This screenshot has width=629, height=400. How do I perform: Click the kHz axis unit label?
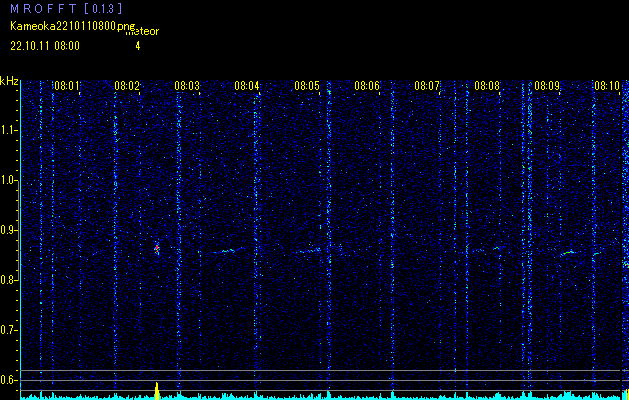[x=9, y=81]
